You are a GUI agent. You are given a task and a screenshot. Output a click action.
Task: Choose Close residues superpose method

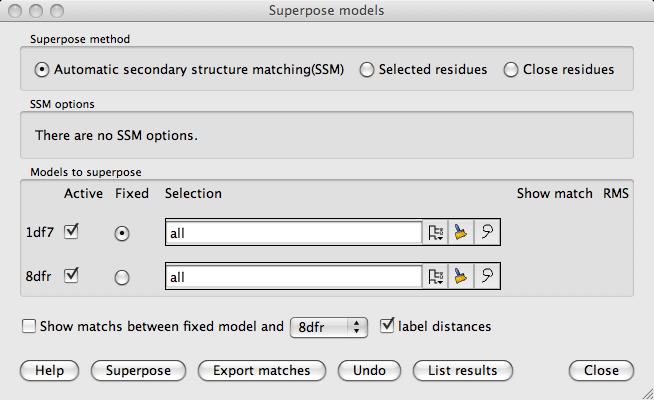(x=511, y=70)
